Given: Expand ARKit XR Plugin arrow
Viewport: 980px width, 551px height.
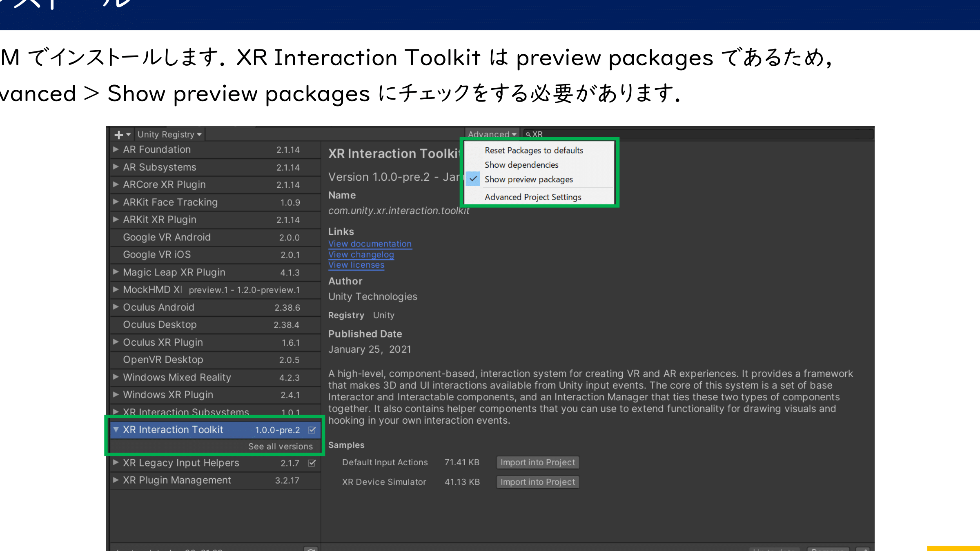Looking at the screenshot, I should [x=116, y=220].
